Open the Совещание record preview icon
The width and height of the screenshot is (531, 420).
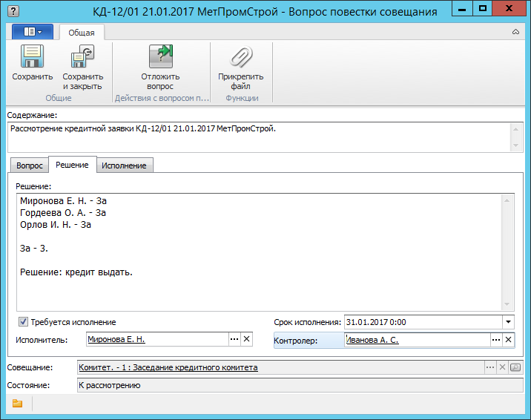[516, 367]
